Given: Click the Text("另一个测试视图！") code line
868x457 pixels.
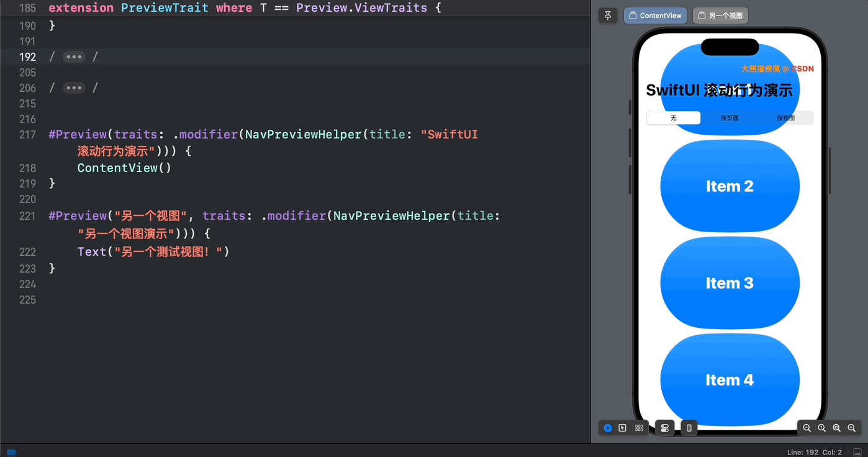Looking at the screenshot, I should click(x=153, y=251).
